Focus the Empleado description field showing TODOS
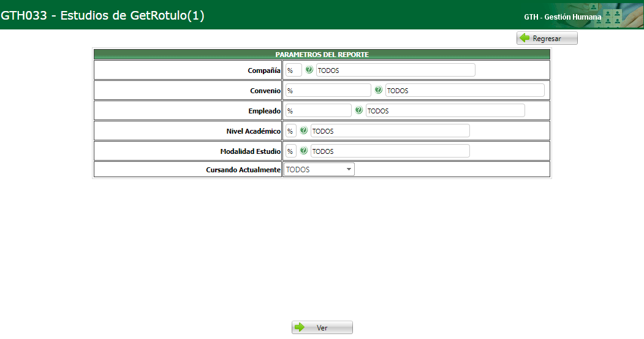 (x=445, y=110)
